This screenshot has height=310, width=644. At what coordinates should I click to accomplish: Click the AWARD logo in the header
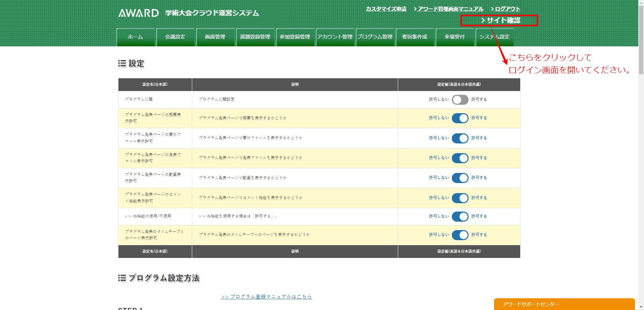tap(139, 13)
